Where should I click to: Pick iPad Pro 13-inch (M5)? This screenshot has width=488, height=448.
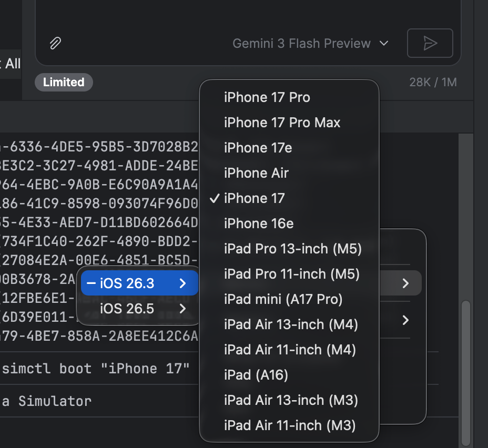tap(289, 249)
